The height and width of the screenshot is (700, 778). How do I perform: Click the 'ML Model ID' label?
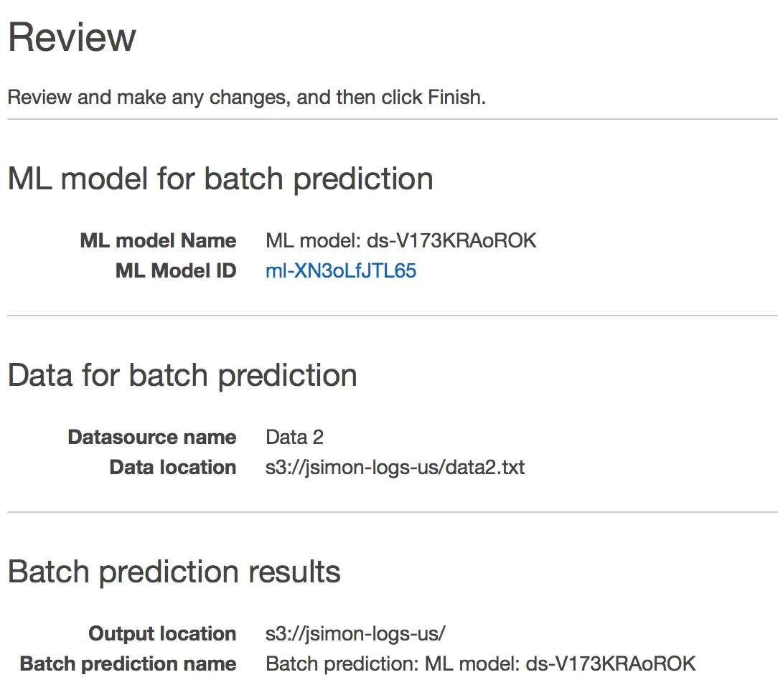(x=176, y=270)
